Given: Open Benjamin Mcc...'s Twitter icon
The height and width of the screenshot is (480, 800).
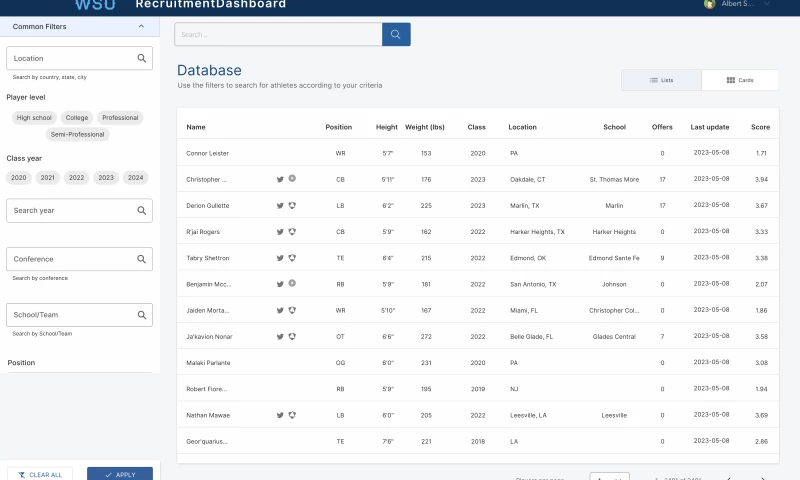Looking at the screenshot, I should (x=280, y=284).
